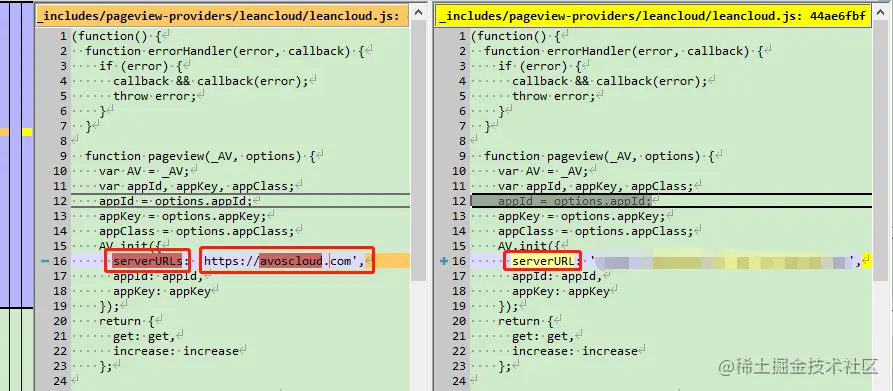Click the serverURLs word in the left pane

pos(148,261)
